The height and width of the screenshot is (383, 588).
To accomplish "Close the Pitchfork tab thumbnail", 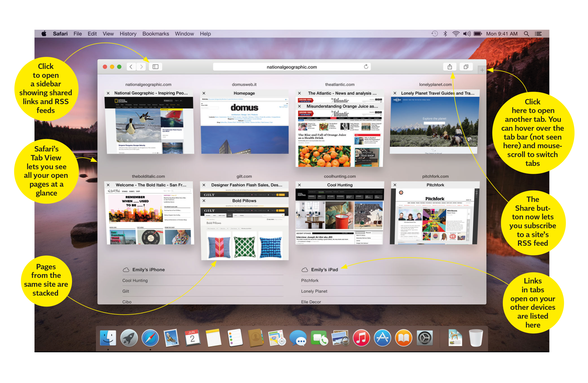I will coord(395,185).
